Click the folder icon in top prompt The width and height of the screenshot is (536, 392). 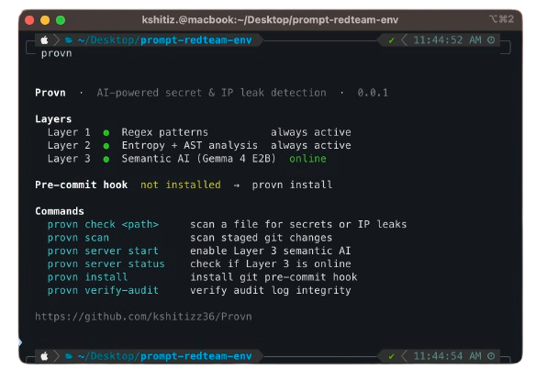click(x=69, y=40)
